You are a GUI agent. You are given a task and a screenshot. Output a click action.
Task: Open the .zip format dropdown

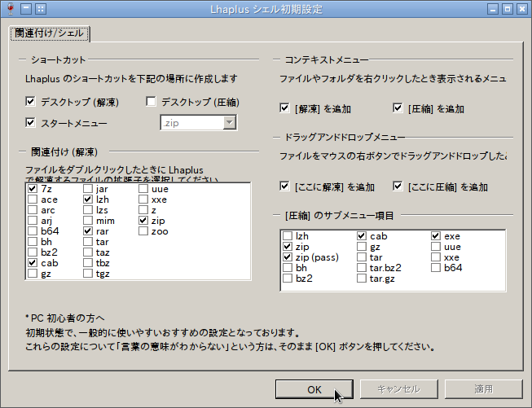click(x=230, y=122)
